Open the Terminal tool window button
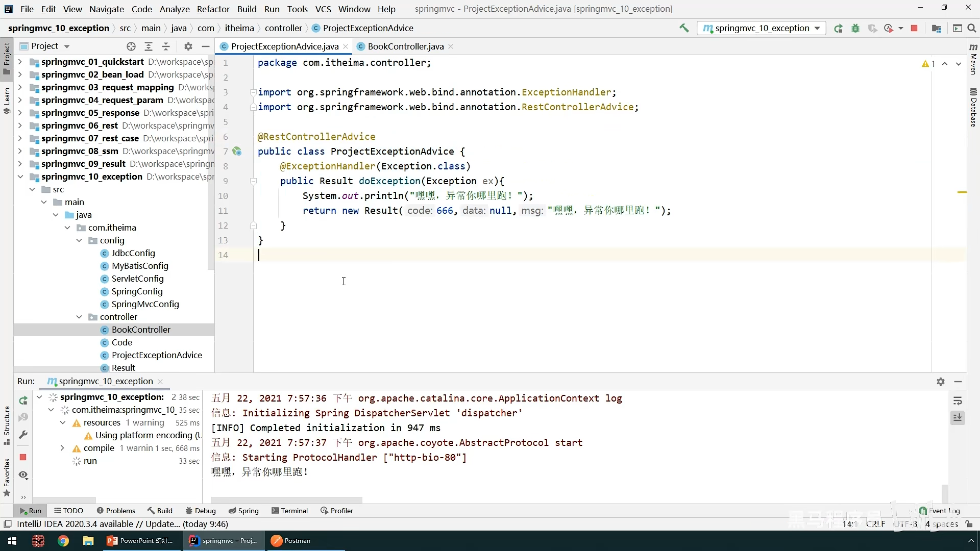 (289, 511)
